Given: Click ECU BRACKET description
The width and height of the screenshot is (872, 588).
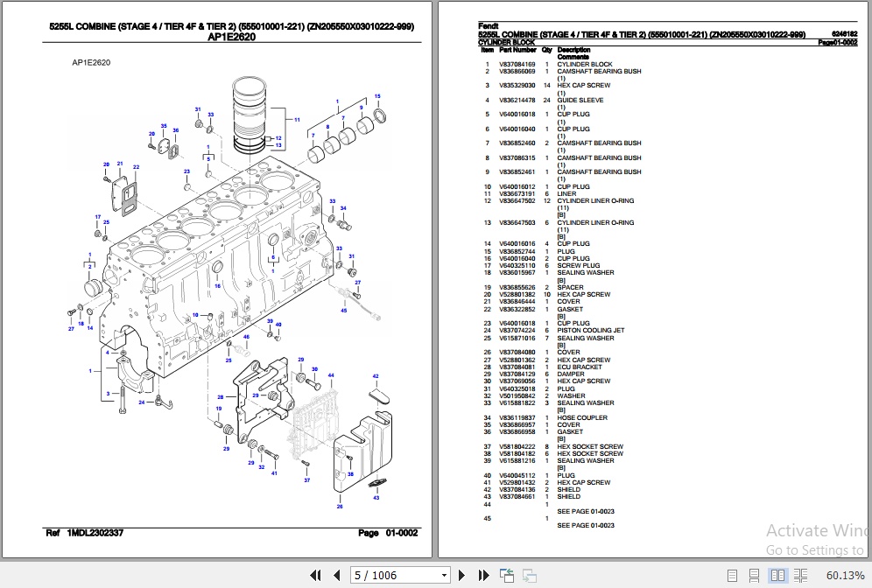Looking at the screenshot, I should (580, 367).
